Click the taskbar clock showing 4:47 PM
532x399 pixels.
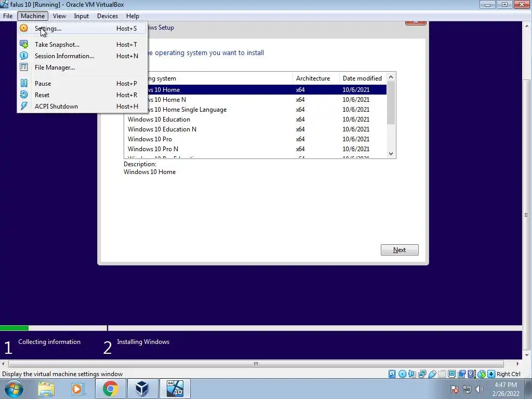click(506, 389)
